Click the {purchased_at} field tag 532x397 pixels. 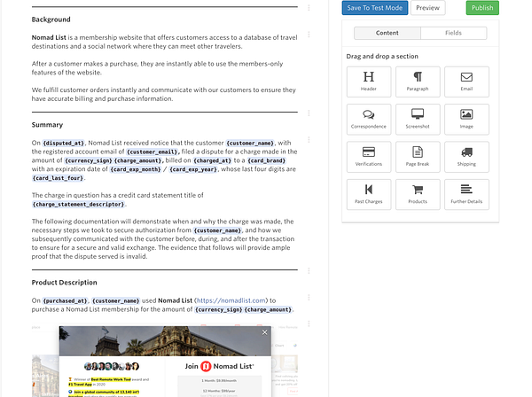click(65, 300)
